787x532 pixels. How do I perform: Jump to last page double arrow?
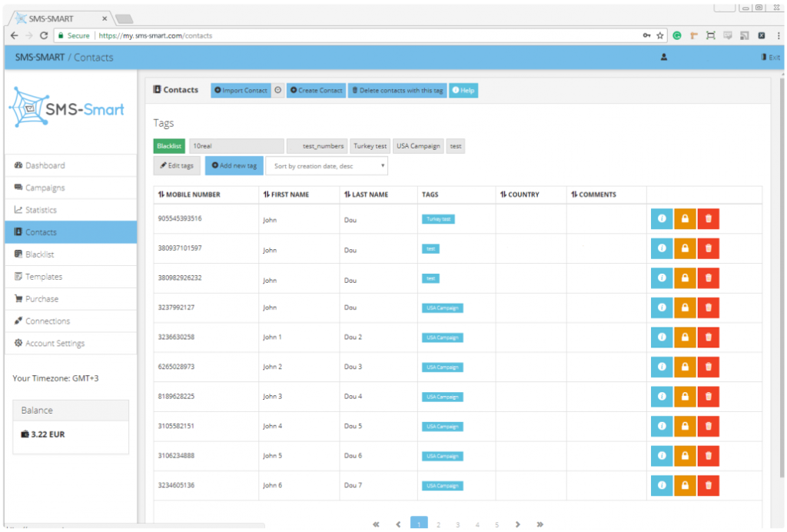tap(540, 524)
